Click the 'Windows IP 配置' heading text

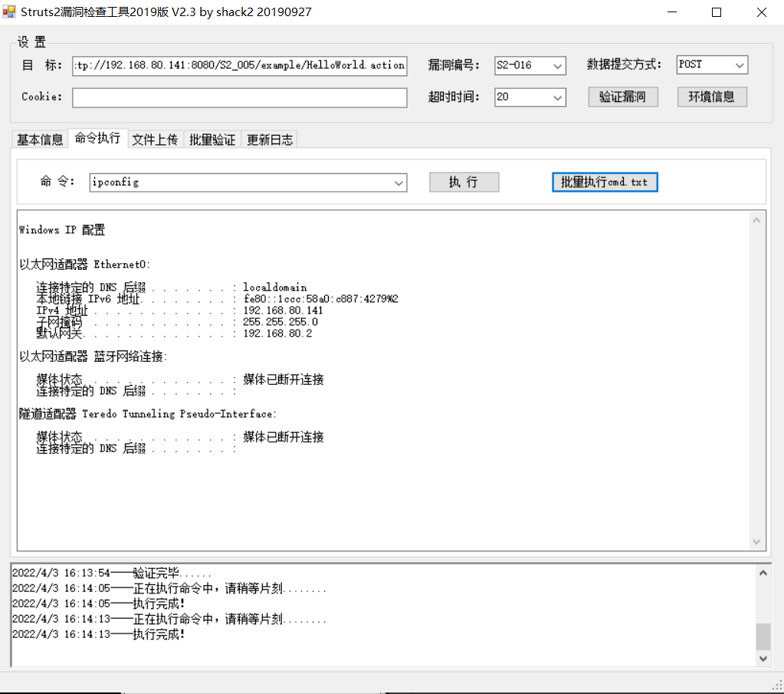pos(62,230)
